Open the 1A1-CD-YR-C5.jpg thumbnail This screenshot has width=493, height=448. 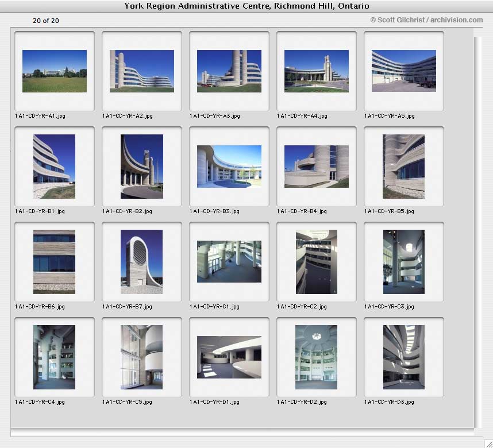tap(142, 357)
